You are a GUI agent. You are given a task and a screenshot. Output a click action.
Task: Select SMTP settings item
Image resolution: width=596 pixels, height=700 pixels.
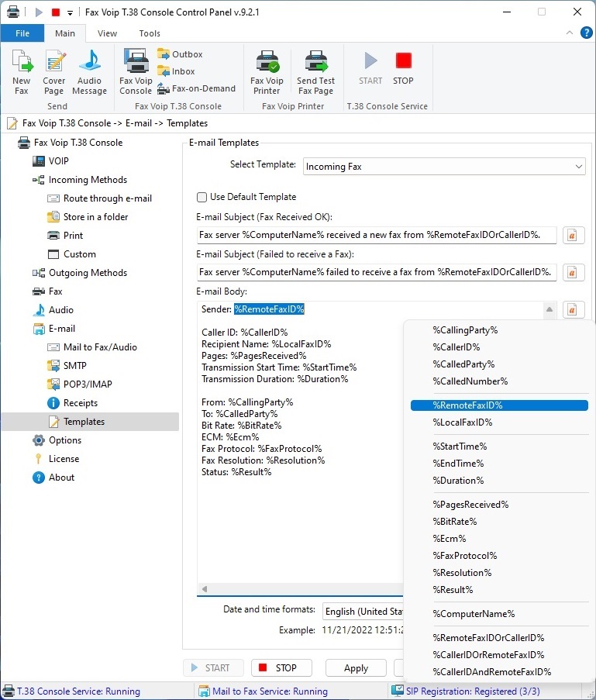coord(74,366)
